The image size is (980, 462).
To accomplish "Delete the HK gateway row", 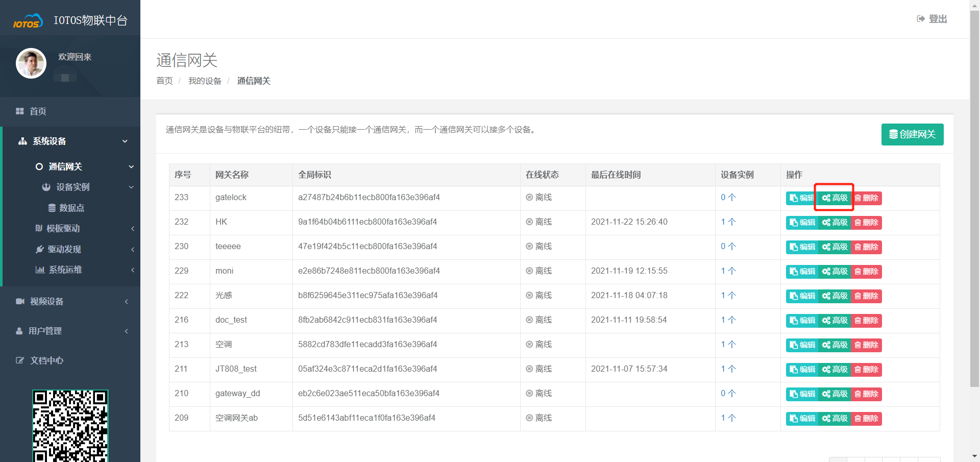I will point(867,223).
